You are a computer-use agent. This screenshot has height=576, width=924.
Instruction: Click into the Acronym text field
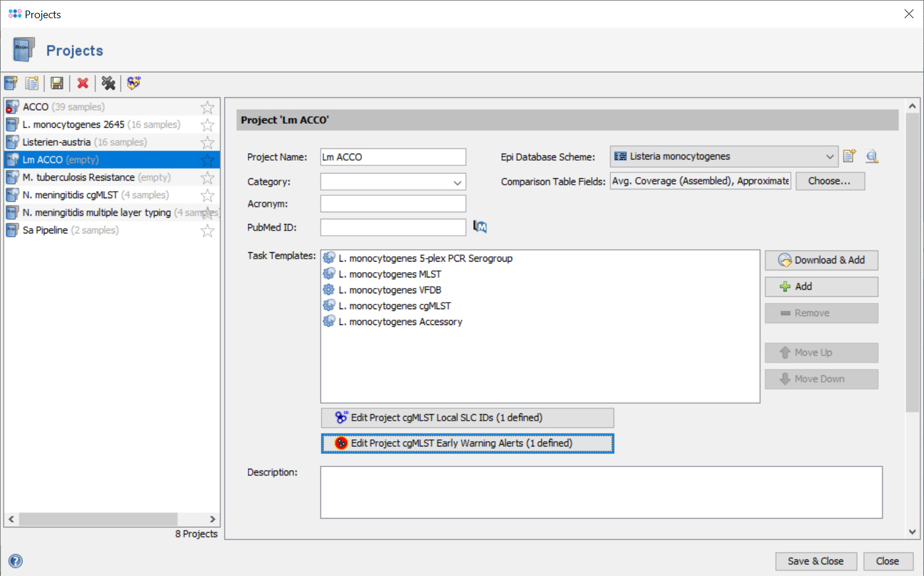click(393, 204)
